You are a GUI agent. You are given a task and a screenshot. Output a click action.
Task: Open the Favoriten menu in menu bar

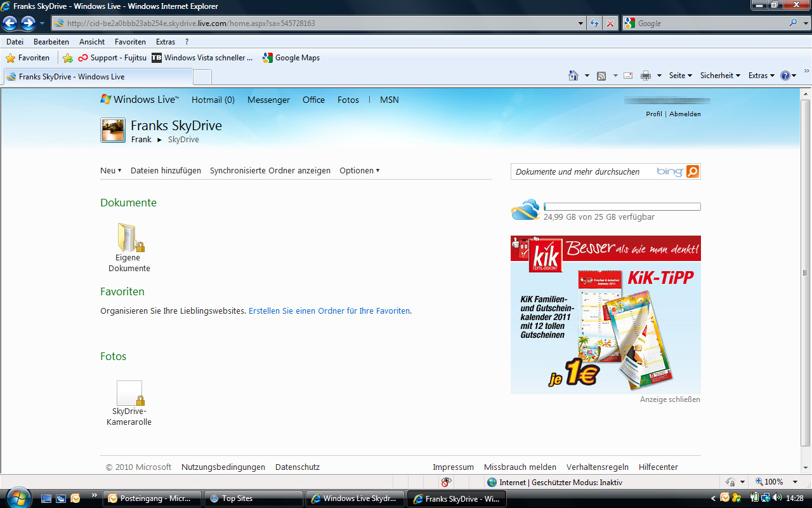click(130, 42)
